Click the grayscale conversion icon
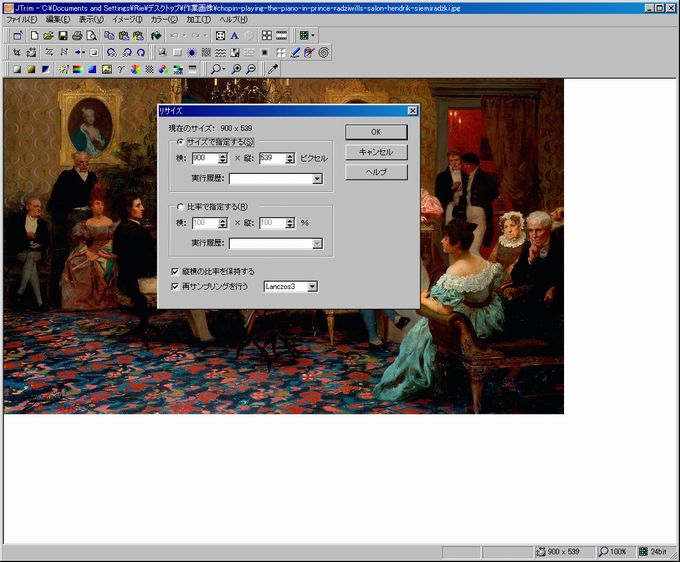The image size is (680, 562). point(17,69)
